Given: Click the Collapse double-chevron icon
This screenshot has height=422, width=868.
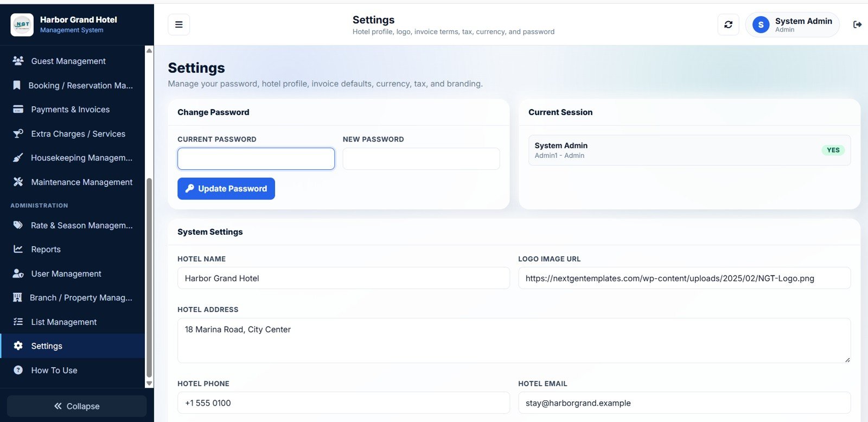Looking at the screenshot, I should [x=58, y=406].
